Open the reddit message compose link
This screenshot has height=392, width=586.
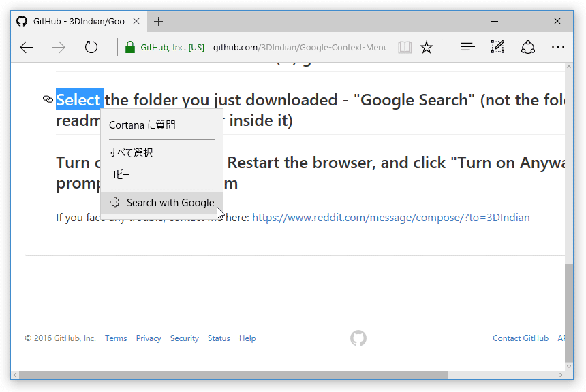391,218
